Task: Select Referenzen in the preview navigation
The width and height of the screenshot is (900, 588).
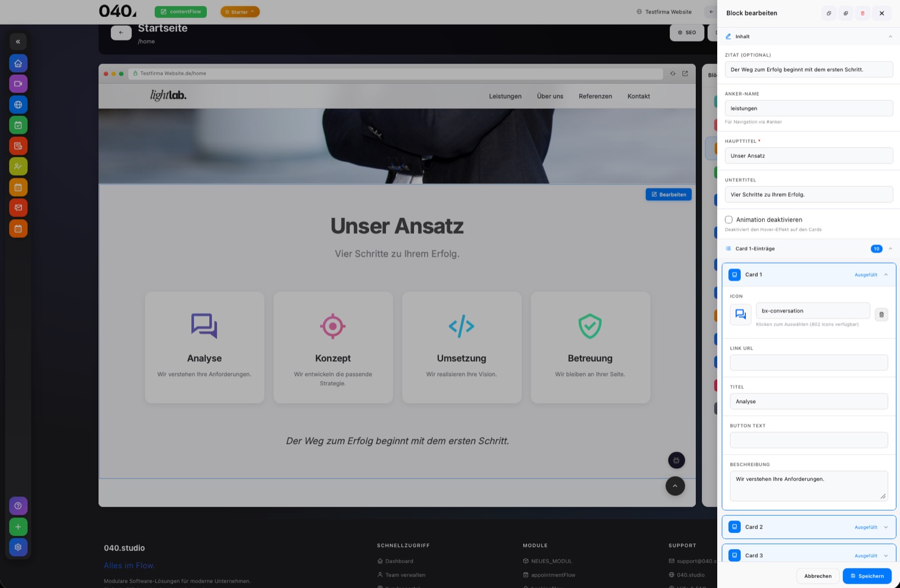Action: pyautogui.click(x=595, y=96)
